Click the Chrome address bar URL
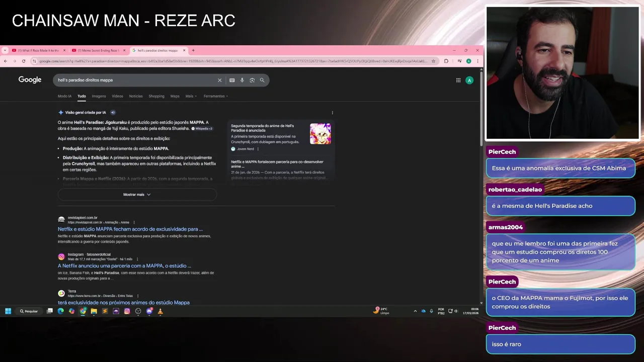644x362 pixels. point(233,61)
